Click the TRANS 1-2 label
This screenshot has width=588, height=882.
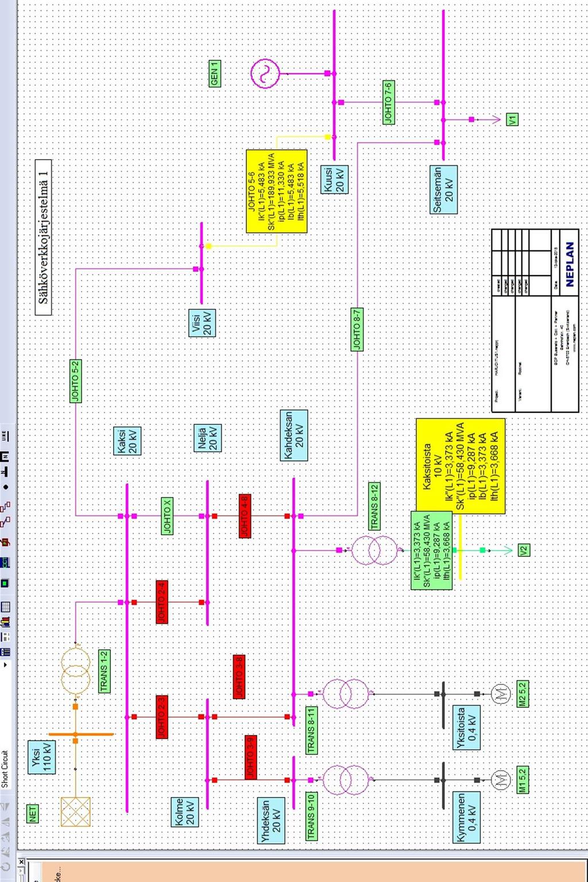pos(104,671)
